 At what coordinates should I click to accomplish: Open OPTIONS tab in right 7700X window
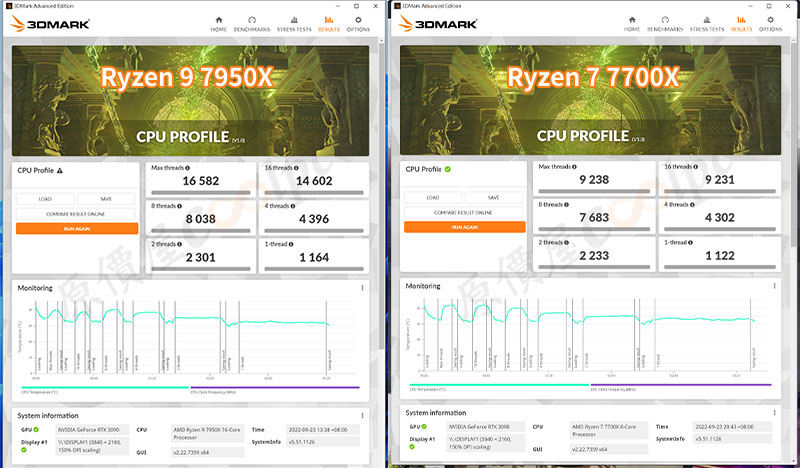(770, 24)
